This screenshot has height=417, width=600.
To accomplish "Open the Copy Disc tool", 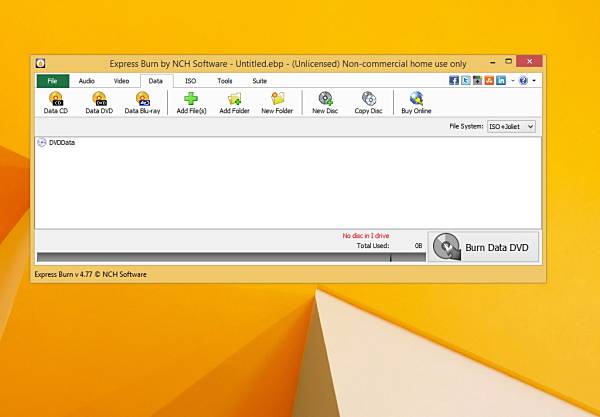I will click(368, 103).
